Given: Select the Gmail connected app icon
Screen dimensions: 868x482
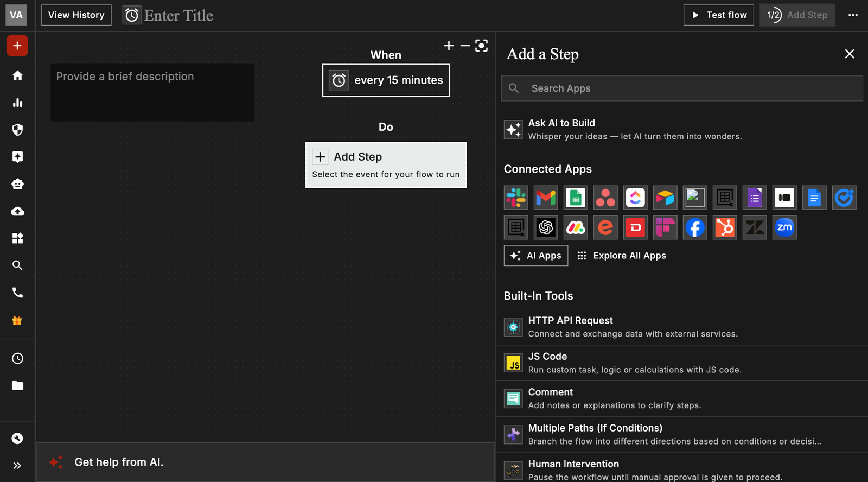Looking at the screenshot, I should coord(546,198).
